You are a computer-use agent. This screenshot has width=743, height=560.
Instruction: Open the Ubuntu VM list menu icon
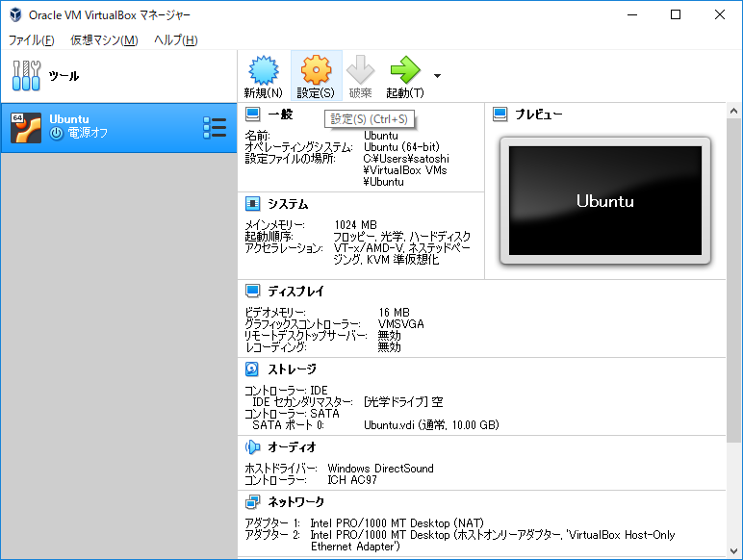tap(215, 127)
